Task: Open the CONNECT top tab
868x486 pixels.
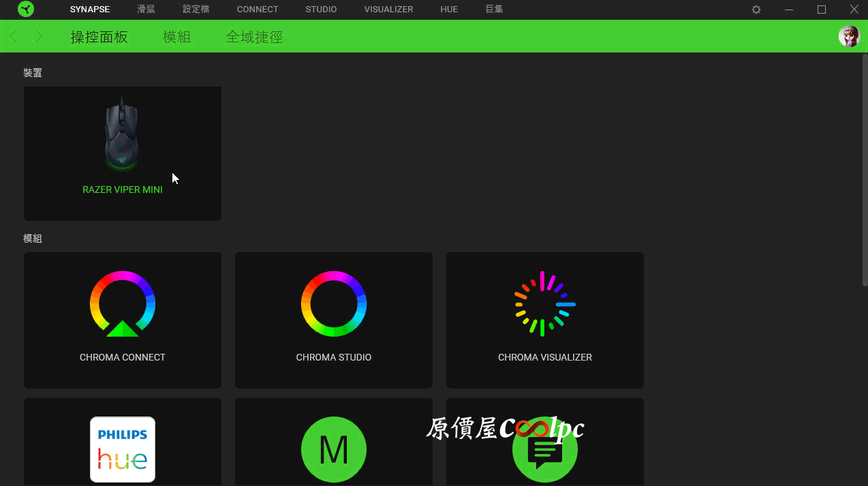Action: click(258, 10)
